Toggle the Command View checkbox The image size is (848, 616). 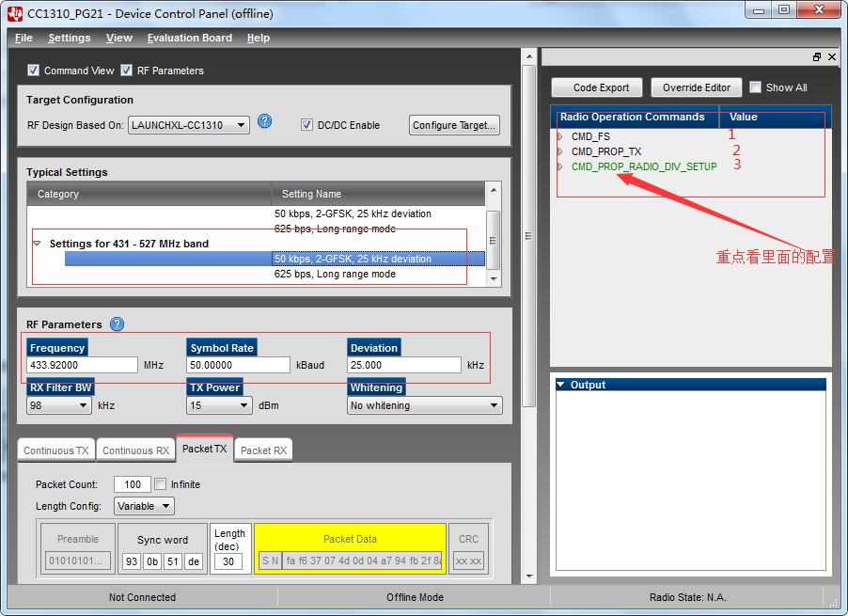coord(33,71)
